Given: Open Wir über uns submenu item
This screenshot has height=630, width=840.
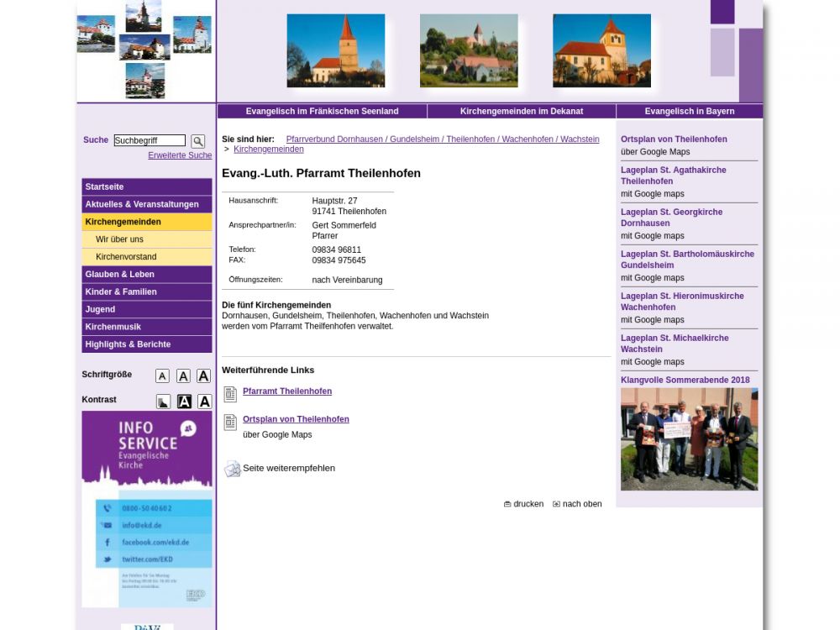Looking at the screenshot, I should click(147, 239).
